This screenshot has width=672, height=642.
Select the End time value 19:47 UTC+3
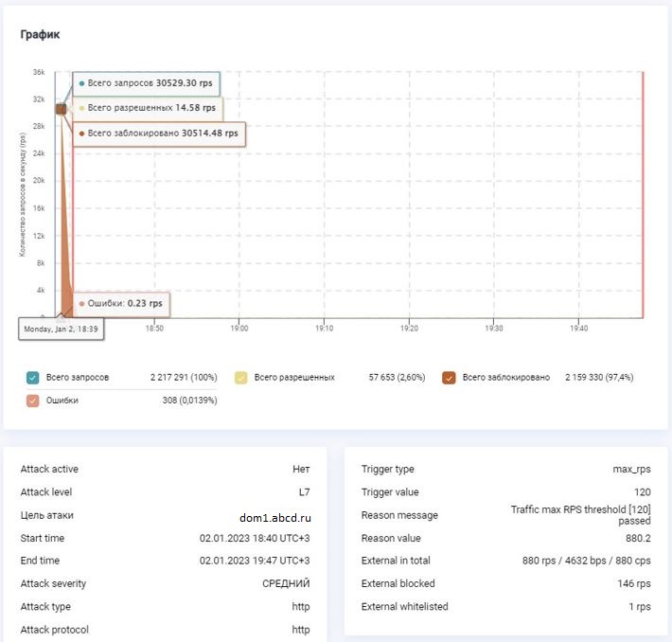coord(255,561)
